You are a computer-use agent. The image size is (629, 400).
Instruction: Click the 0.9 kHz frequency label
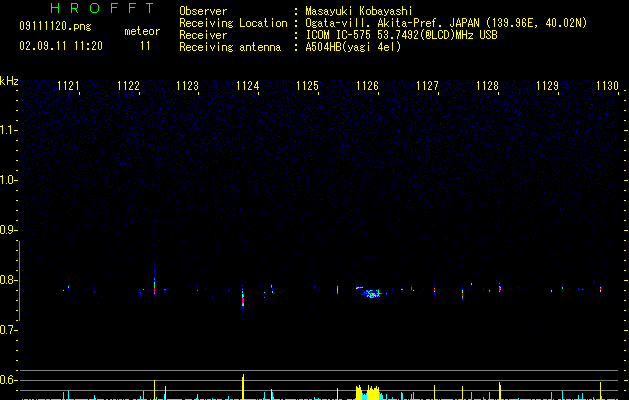click(8, 230)
